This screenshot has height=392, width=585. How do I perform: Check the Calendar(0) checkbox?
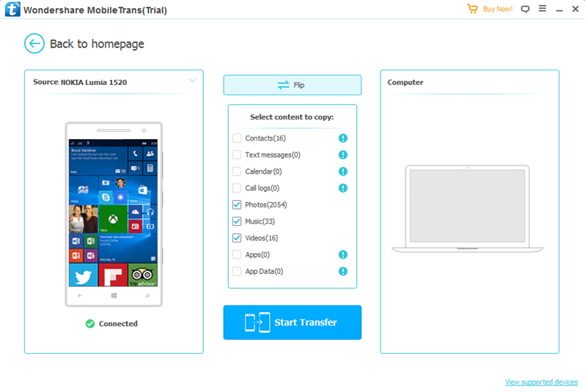pyautogui.click(x=237, y=171)
